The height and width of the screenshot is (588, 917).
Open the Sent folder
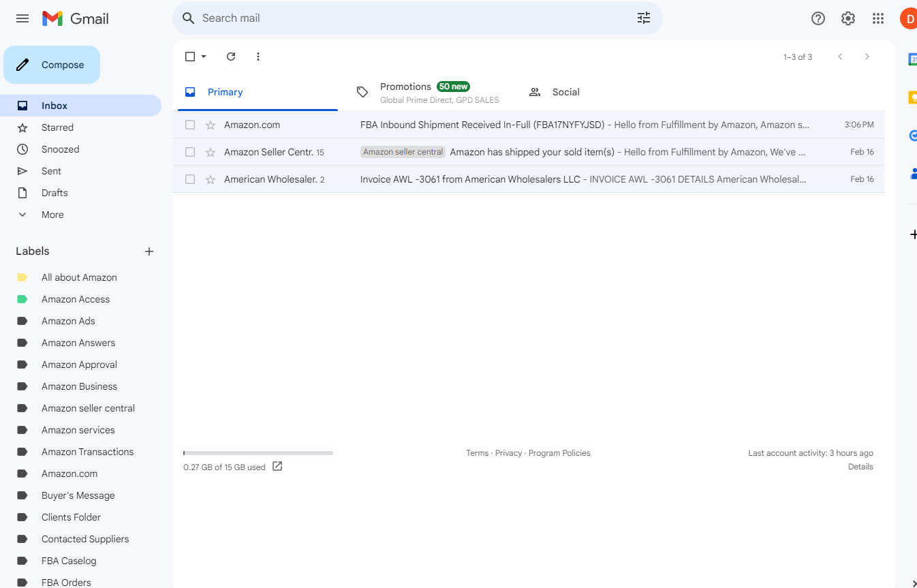(80, 171)
